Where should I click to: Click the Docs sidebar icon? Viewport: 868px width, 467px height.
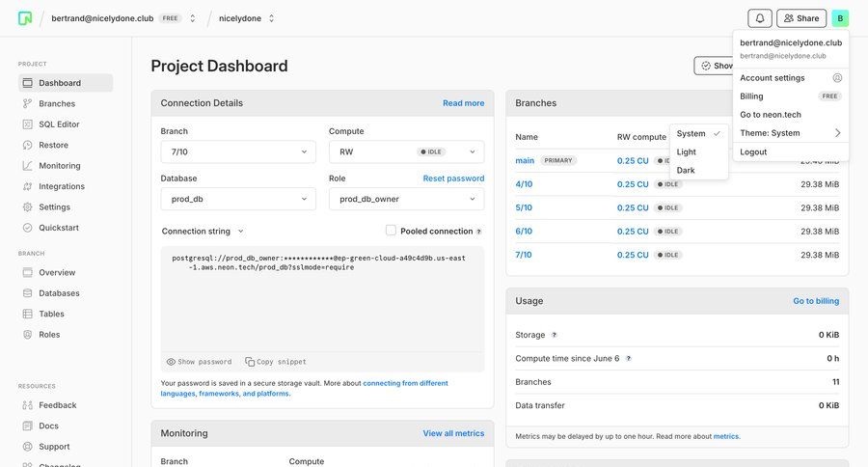pos(28,426)
